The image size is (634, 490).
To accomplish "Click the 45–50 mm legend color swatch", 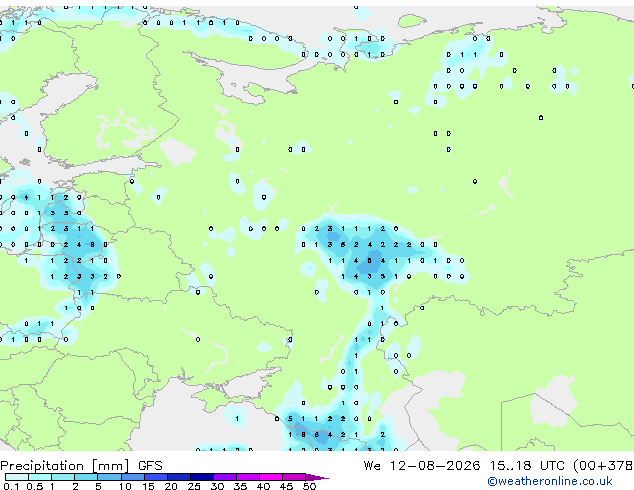I will 294,477.
